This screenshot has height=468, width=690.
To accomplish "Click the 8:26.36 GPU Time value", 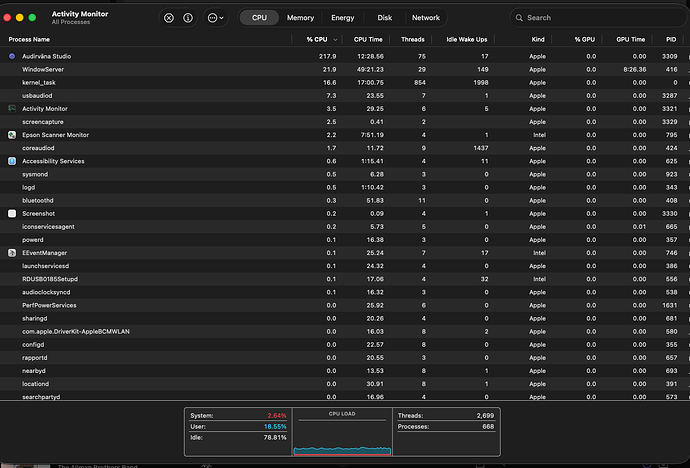I will tap(635, 69).
